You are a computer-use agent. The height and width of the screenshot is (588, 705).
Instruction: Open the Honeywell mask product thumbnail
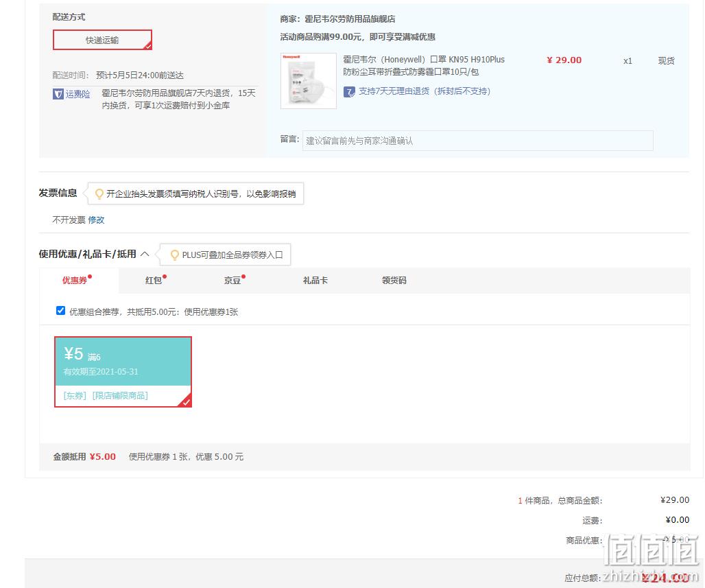[309, 81]
